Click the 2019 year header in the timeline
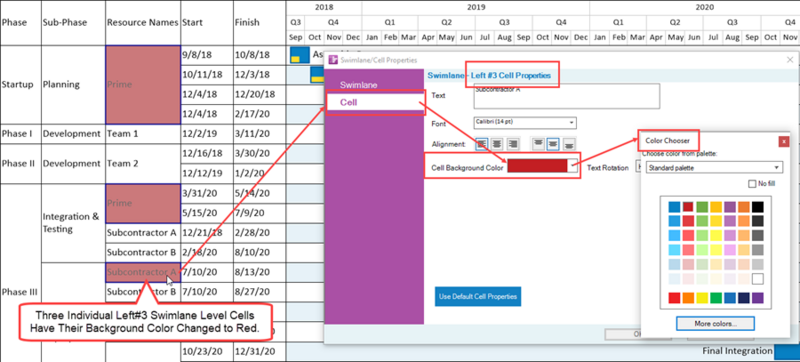This screenshot has width=800, height=362. tap(476, 8)
